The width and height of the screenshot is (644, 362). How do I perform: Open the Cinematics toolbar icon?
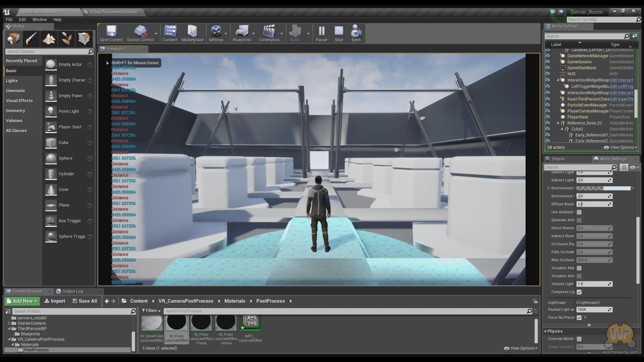[x=269, y=33]
